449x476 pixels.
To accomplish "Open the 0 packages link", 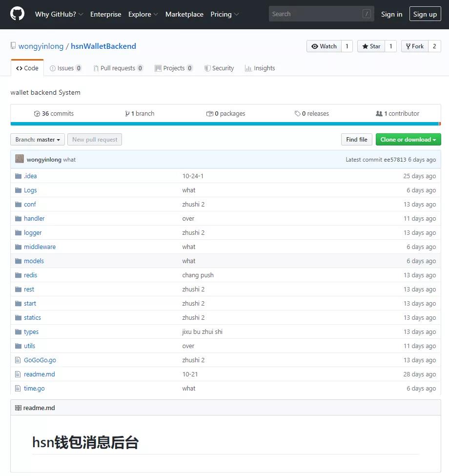I will coord(225,114).
